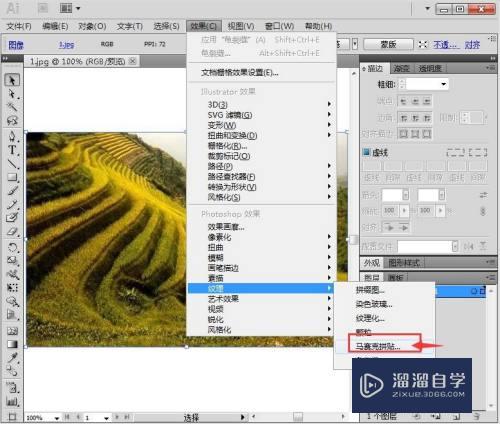Select the Pen tool
Screen dimensions: 500x424
point(12,136)
